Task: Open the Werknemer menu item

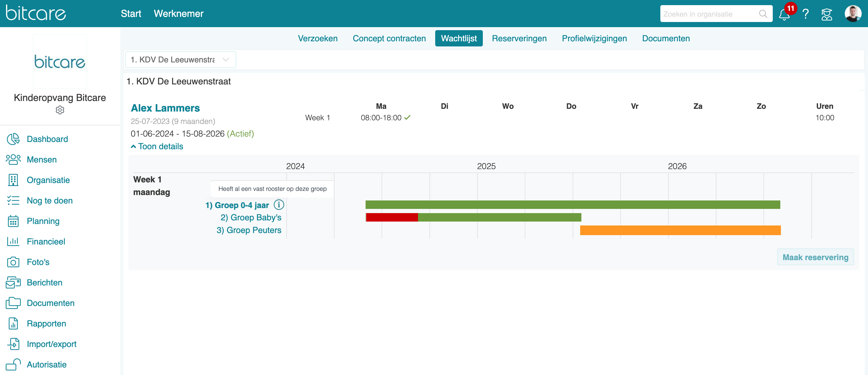Action: point(179,14)
